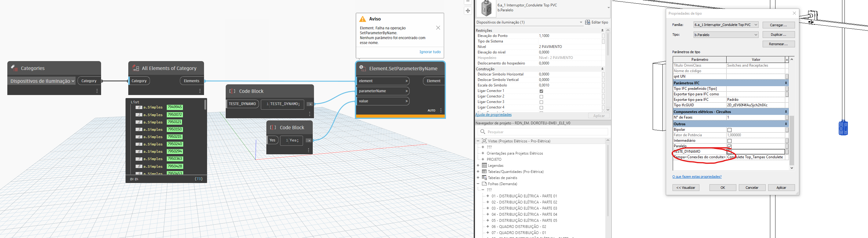Click the blue switch element in the Revit view

click(843, 128)
